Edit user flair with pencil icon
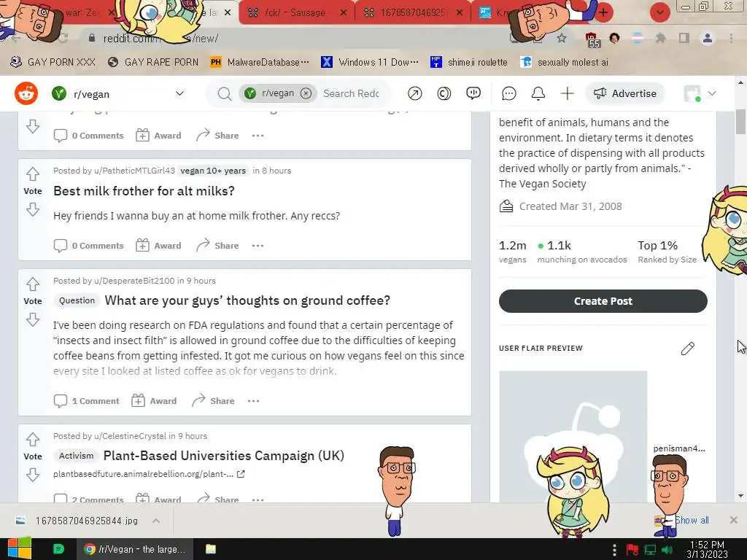This screenshot has height=560, width=747. [x=687, y=348]
